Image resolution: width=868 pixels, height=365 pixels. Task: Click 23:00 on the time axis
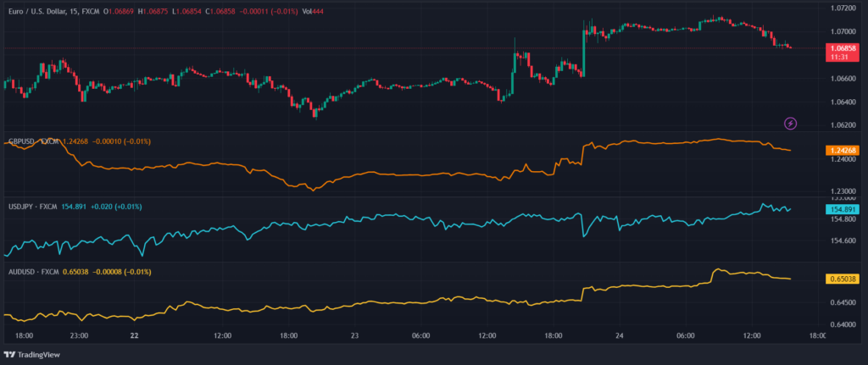[80, 335]
